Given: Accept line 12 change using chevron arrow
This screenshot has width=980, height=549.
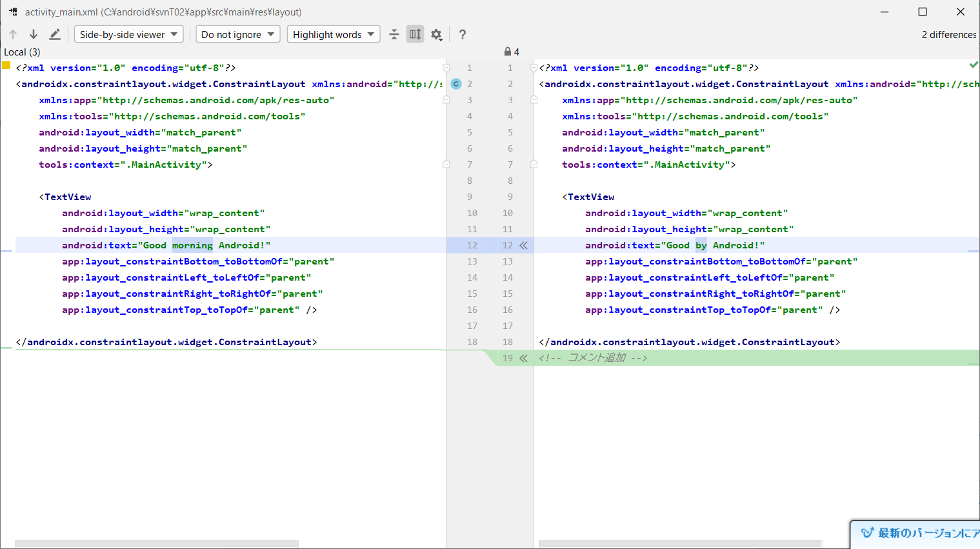Looking at the screenshot, I should click(x=523, y=245).
